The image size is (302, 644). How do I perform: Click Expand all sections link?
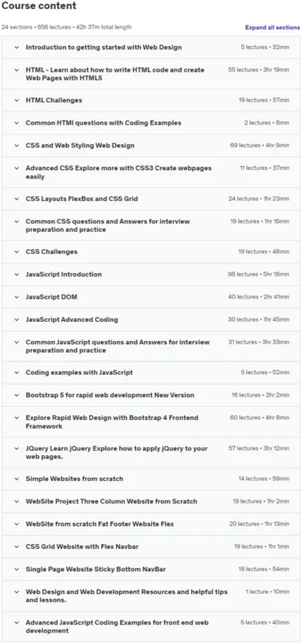(x=273, y=27)
